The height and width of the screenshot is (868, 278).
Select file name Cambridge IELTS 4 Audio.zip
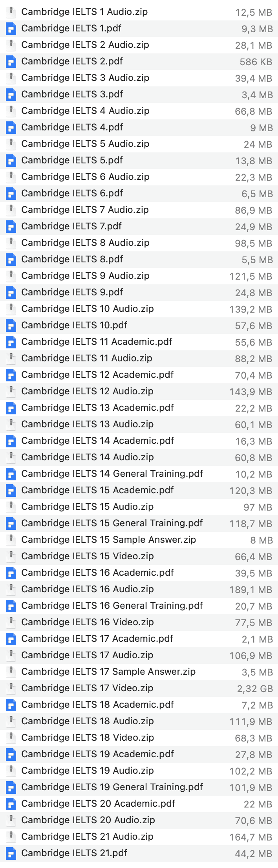click(x=86, y=111)
